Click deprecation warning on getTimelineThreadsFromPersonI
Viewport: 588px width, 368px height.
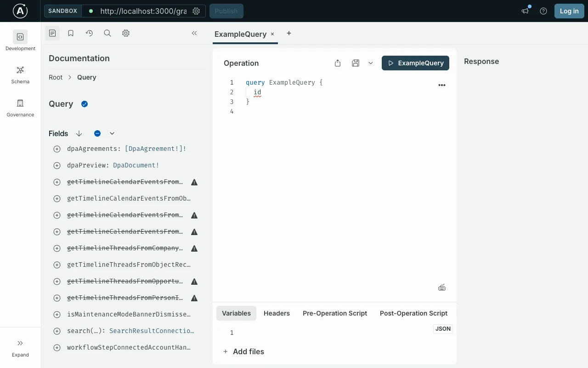point(194,298)
